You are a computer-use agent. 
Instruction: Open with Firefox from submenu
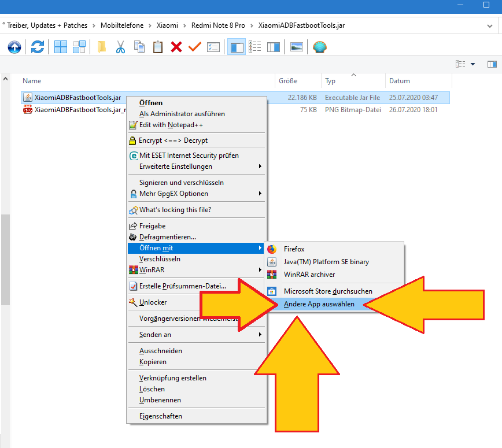click(334, 249)
